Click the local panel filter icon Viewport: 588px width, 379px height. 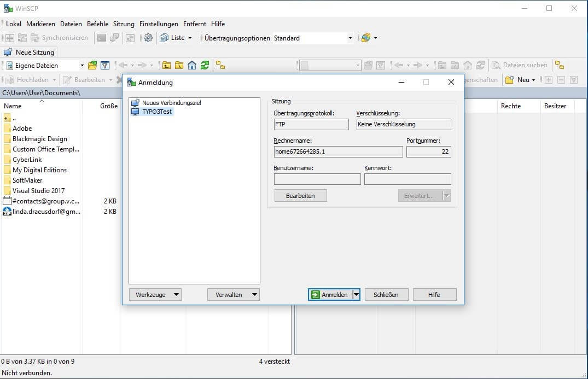(105, 65)
